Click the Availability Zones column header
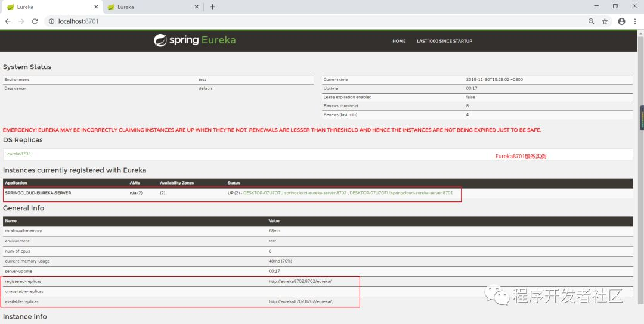The height and width of the screenshot is (324, 644). pos(177,183)
